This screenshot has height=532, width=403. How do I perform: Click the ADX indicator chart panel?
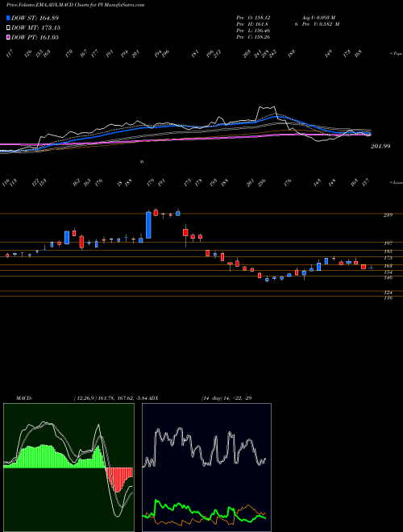(206, 468)
